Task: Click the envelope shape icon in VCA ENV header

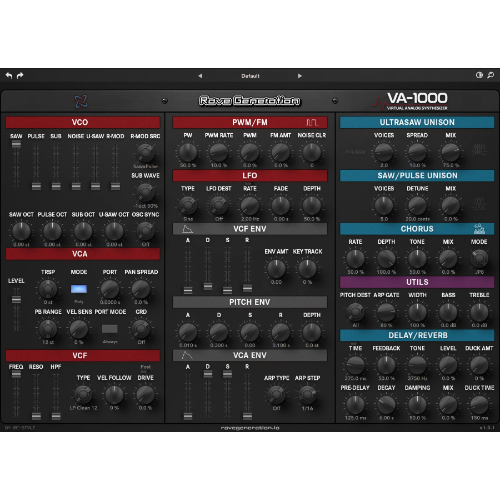Action: point(187,355)
